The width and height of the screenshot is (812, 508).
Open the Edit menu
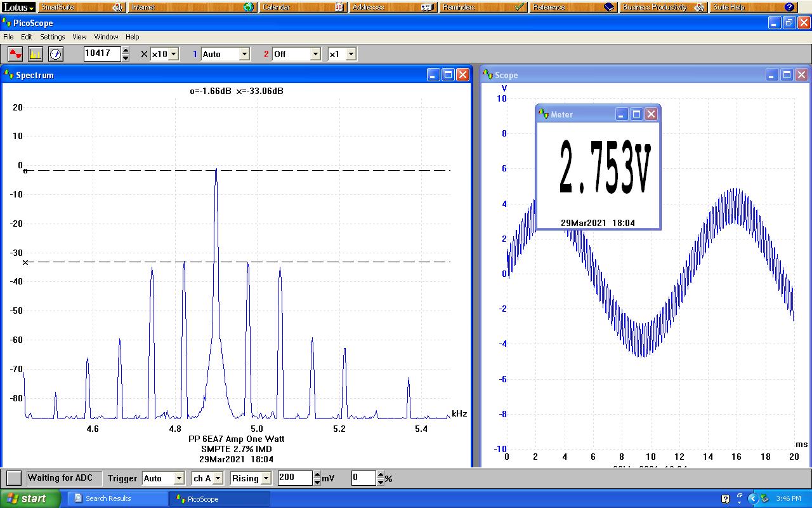click(x=27, y=37)
